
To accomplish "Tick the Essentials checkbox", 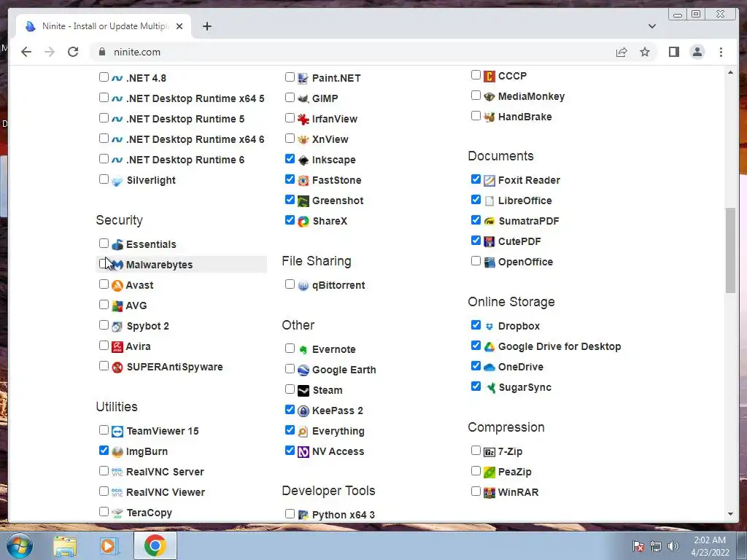I will [104, 244].
